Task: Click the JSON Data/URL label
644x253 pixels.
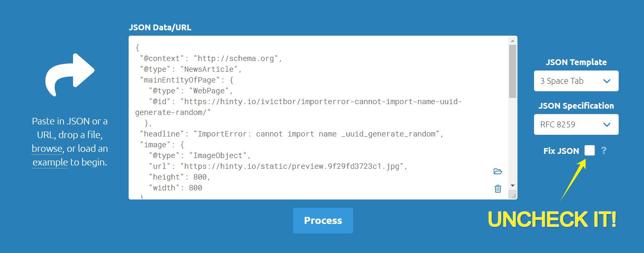Action: (160, 28)
